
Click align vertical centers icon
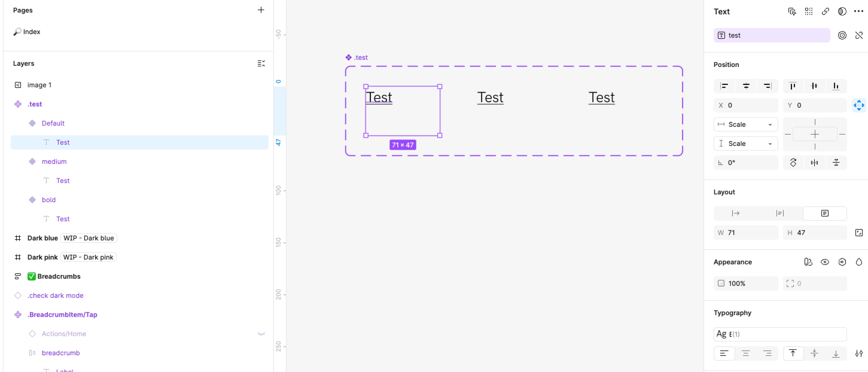click(814, 86)
